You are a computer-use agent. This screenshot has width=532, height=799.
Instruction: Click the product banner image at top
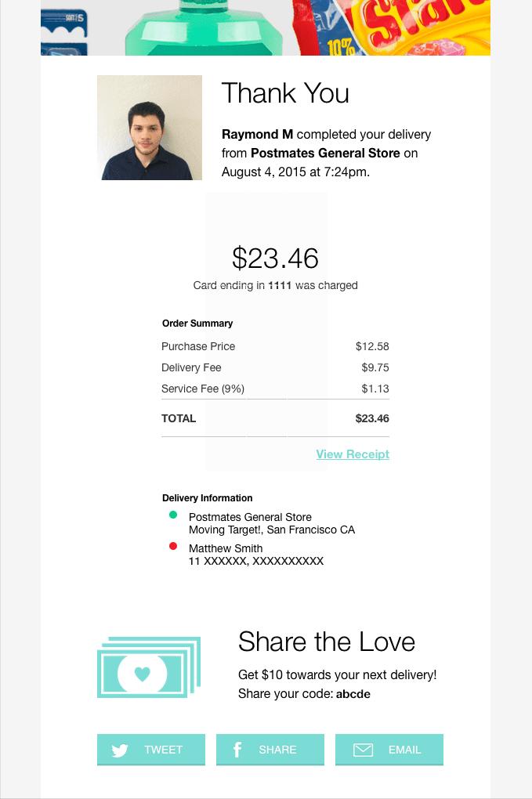265,27
